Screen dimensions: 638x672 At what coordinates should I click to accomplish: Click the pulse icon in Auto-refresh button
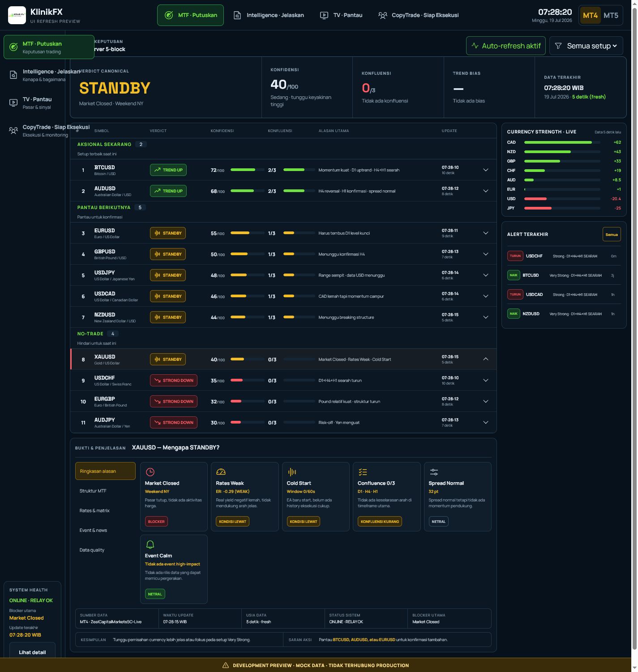tap(475, 46)
